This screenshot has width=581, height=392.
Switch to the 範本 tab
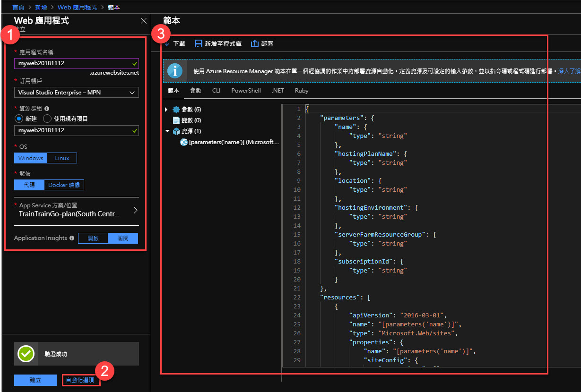[173, 91]
